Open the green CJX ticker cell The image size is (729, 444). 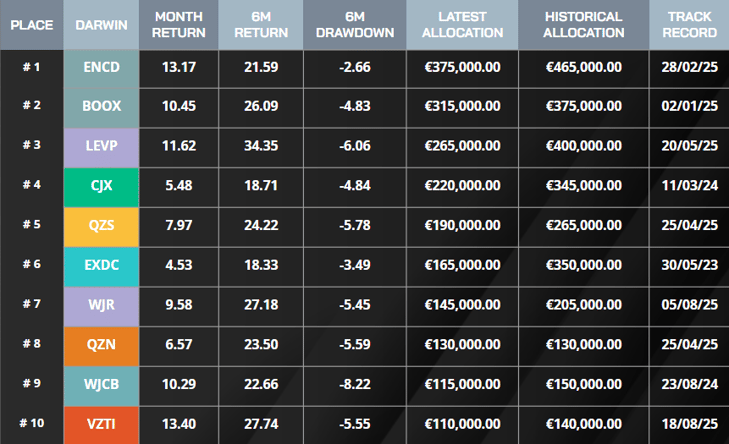tap(101, 186)
